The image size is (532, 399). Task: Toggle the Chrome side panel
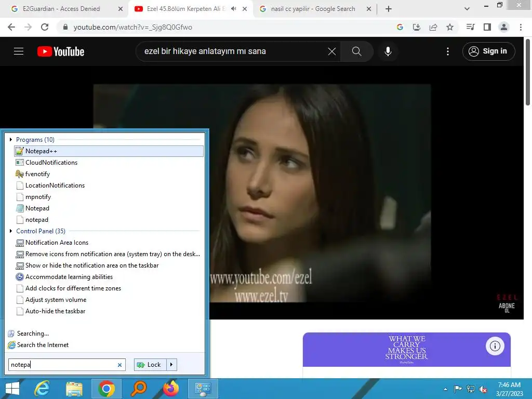[x=487, y=27]
